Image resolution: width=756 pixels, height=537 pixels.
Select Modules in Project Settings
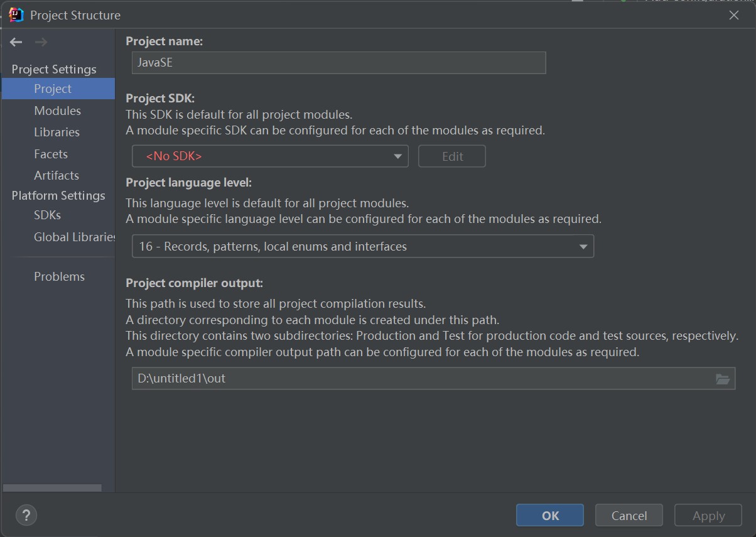pos(57,111)
